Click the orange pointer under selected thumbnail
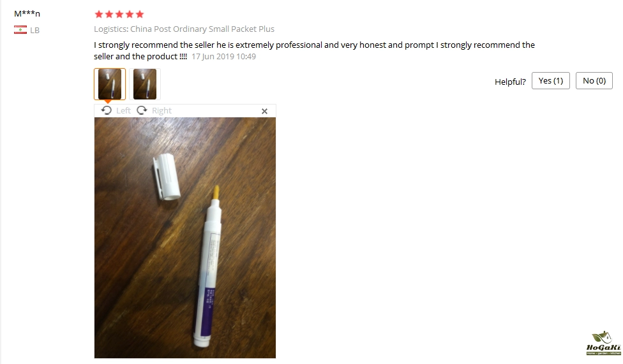623x364 pixels. click(108, 101)
